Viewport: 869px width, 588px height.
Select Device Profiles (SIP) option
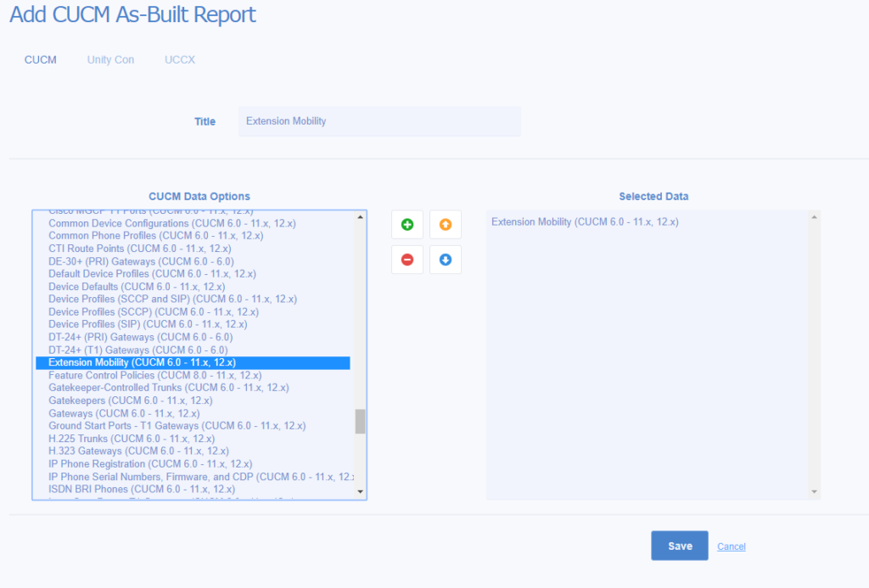tap(193, 324)
